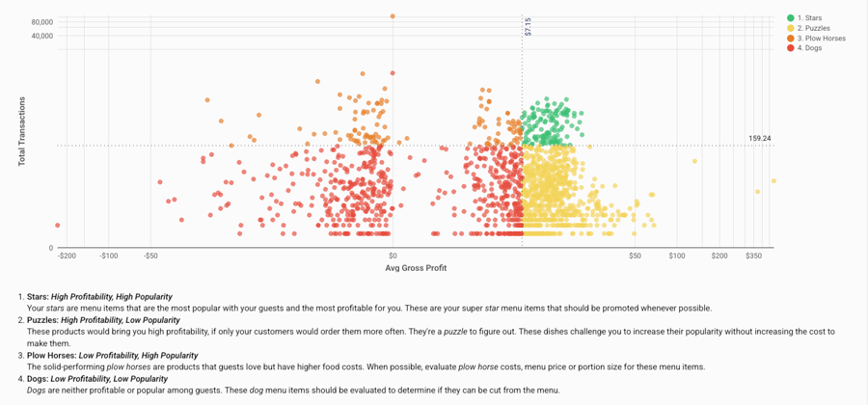Click the far-right yellow outlier data point

tap(773, 181)
